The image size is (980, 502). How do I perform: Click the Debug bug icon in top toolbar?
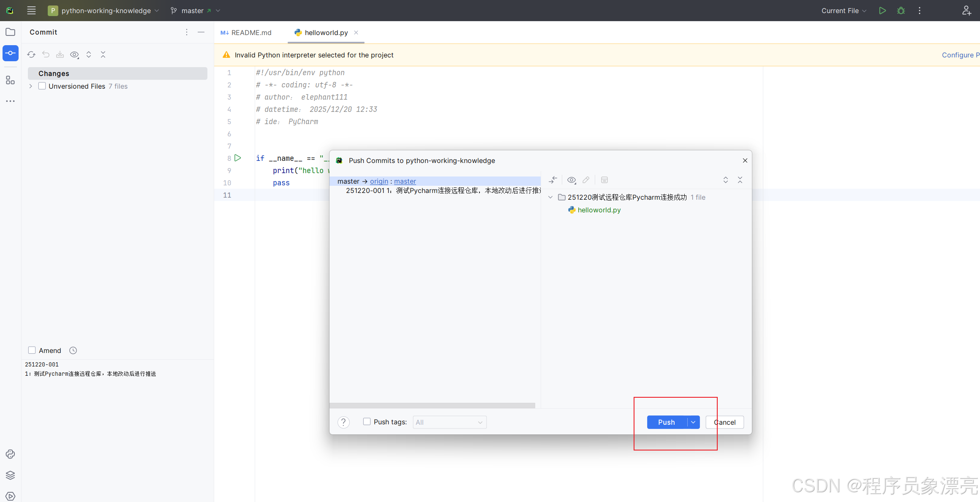coord(901,11)
